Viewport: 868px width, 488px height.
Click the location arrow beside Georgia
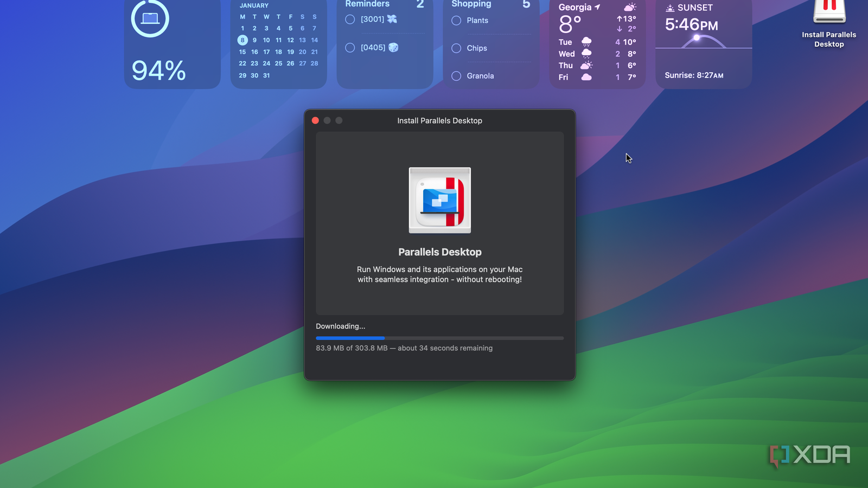[597, 7]
